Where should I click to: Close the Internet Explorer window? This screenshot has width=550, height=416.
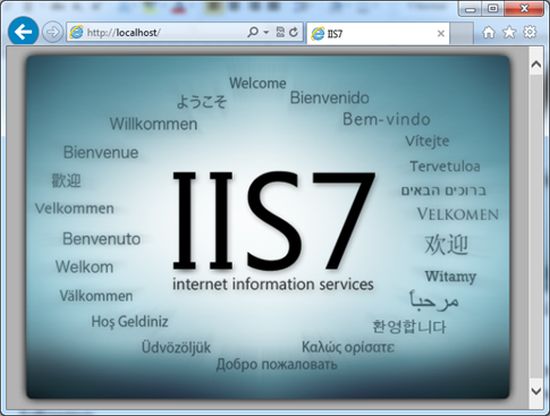(x=524, y=8)
